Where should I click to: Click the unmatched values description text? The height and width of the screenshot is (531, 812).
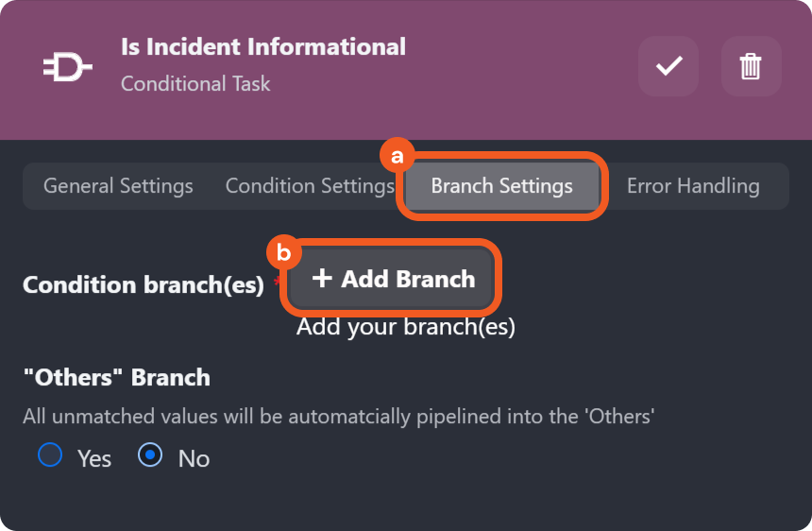point(338,416)
